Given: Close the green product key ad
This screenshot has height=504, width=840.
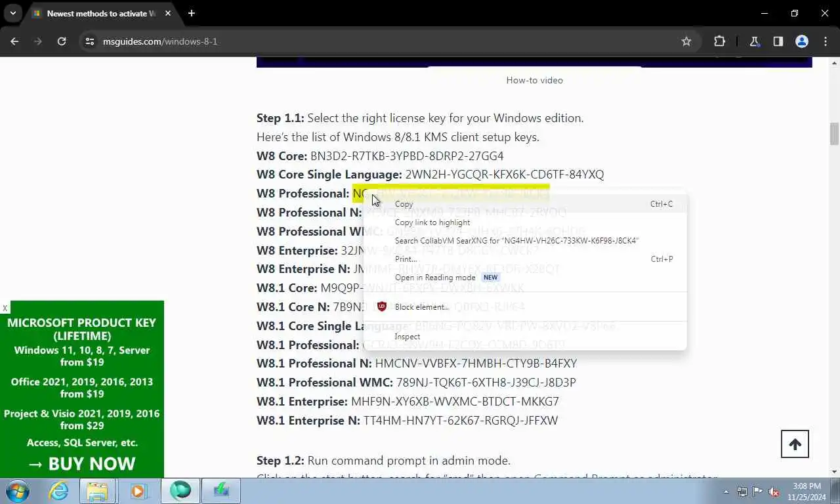Looking at the screenshot, I should (5, 308).
